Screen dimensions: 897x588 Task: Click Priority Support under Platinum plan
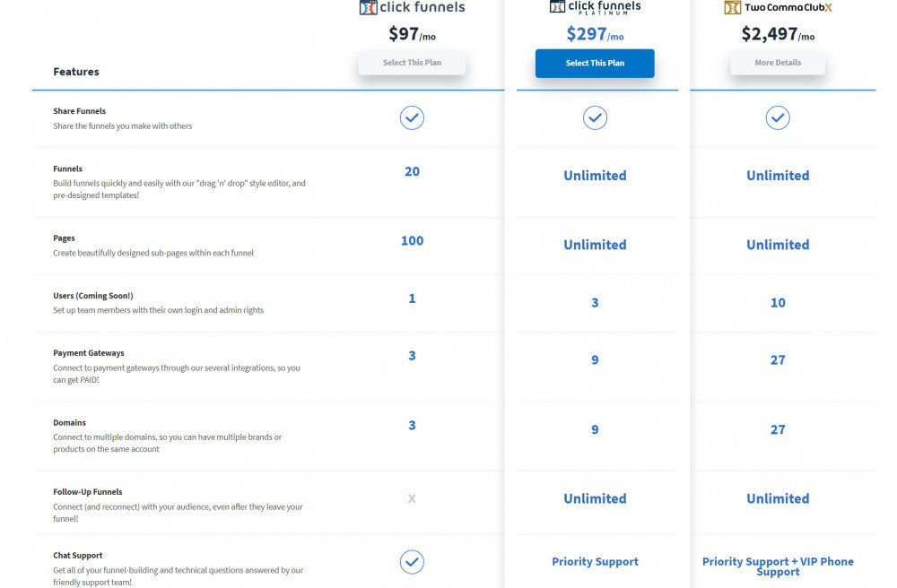tap(595, 562)
